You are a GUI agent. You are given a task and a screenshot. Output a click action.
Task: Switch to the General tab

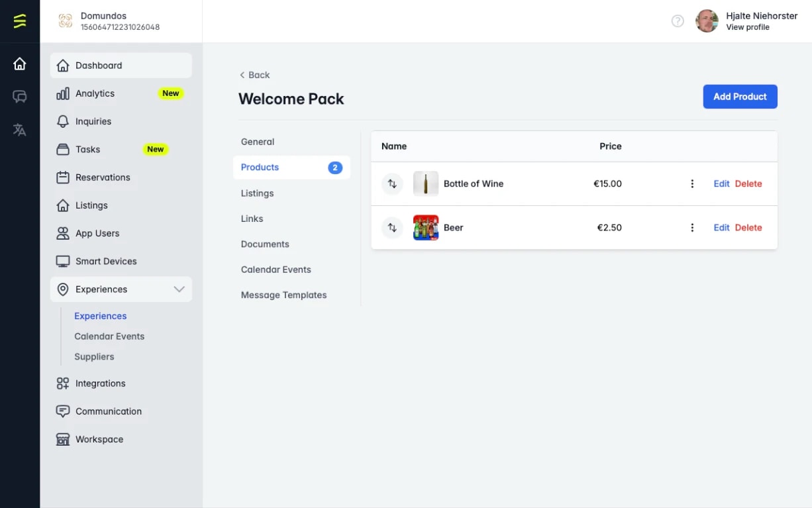(x=258, y=142)
